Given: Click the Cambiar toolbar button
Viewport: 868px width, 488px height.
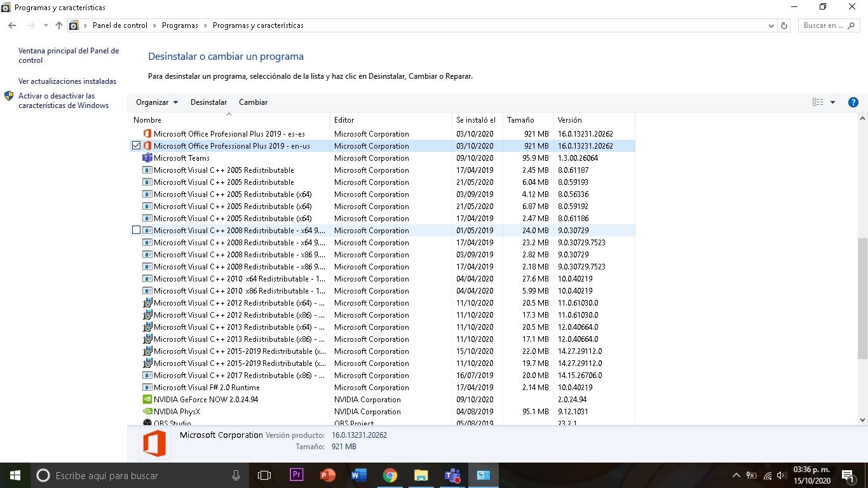Looking at the screenshot, I should click(253, 102).
